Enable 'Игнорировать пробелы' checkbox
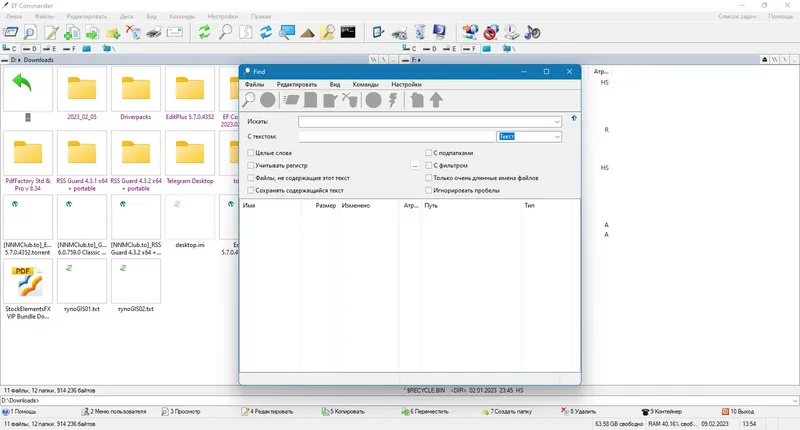The image size is (800, 430). pos(429,190)
